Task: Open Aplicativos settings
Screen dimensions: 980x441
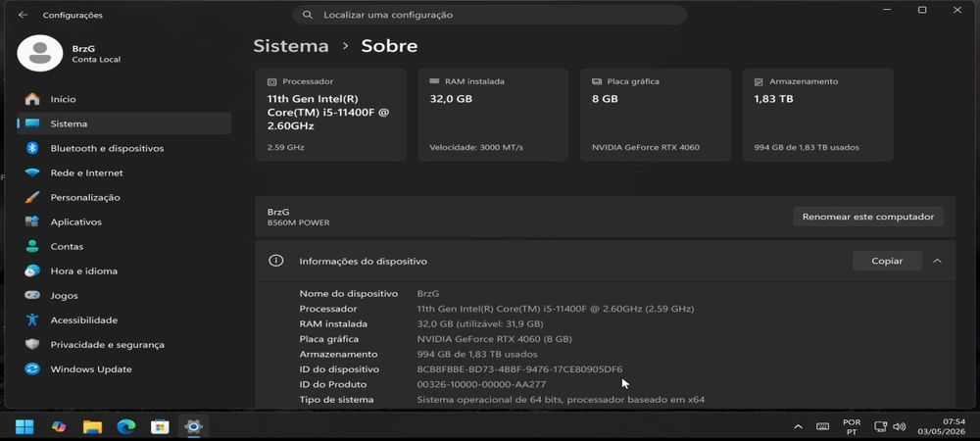Action: [x=124, y=221]
